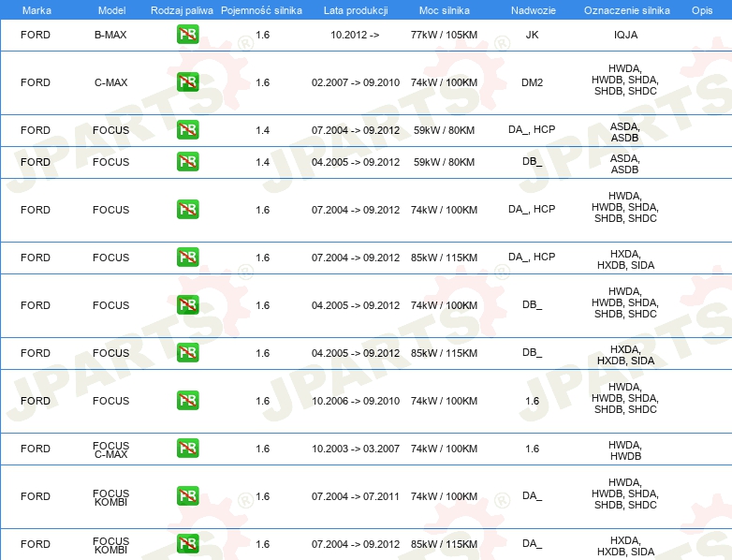Image resolution: width=732 pixels, height=560 pixels.
Task: Click the Opis column header
Action: click(702, 10)
